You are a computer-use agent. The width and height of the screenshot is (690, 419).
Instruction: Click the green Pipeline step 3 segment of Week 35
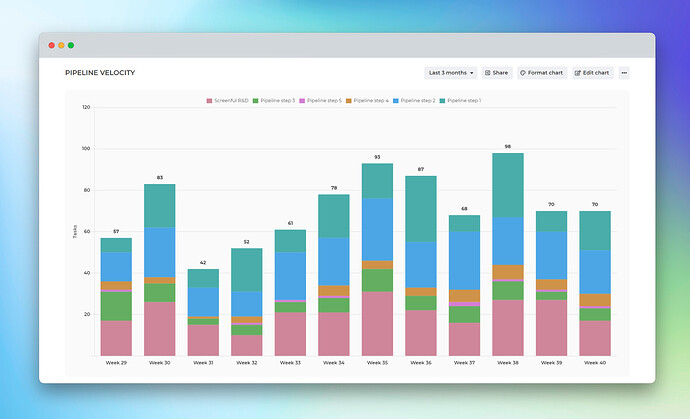(377, 280)
